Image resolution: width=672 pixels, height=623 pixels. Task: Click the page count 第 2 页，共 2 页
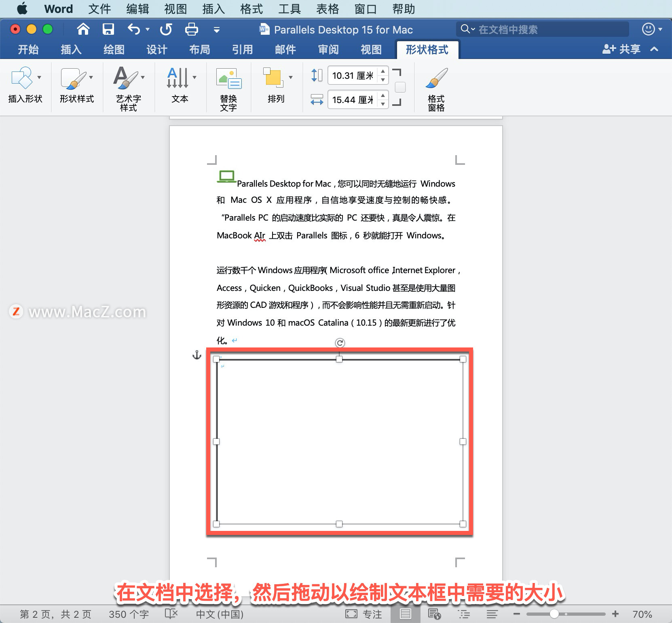[55, 614]
